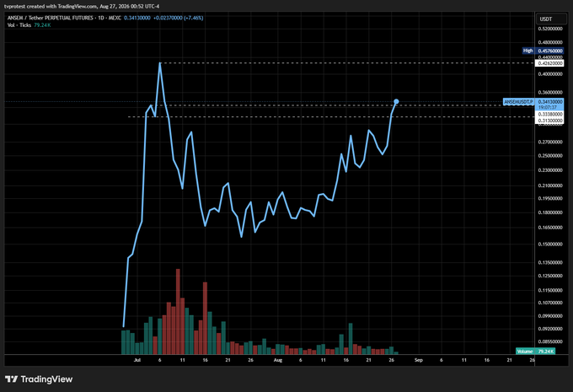Viewport: 573px width, 392px height.
Task: Click the 0.09900000 price scale label
Action: coord(550,316)
